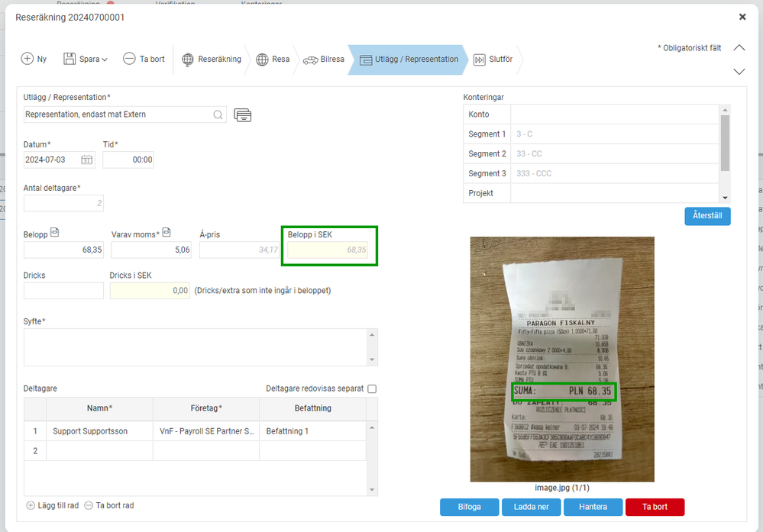Screen dimensions: 763x532
Task: Click into the Syfte text area
Action: click(x=196, y=347)
